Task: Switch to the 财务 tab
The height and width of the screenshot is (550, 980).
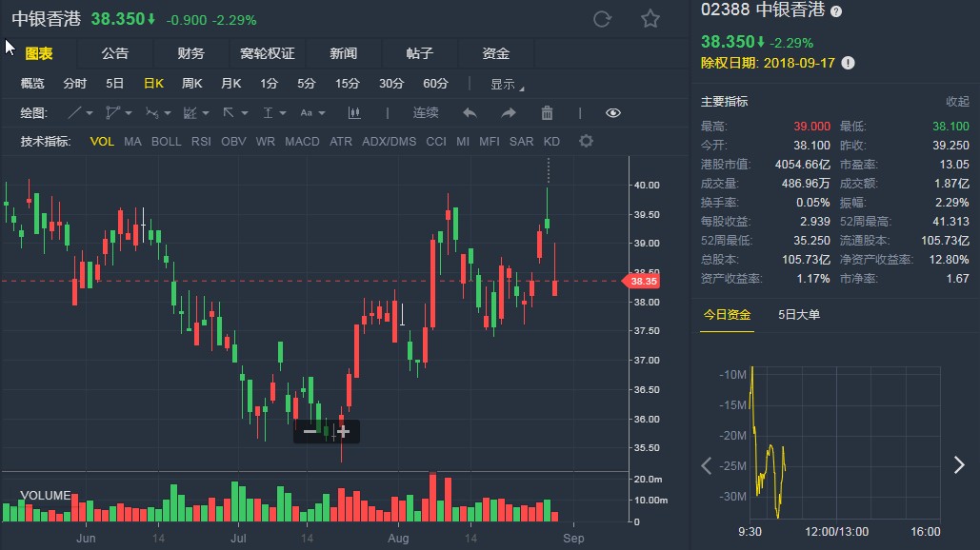Action: pos(190,53)
